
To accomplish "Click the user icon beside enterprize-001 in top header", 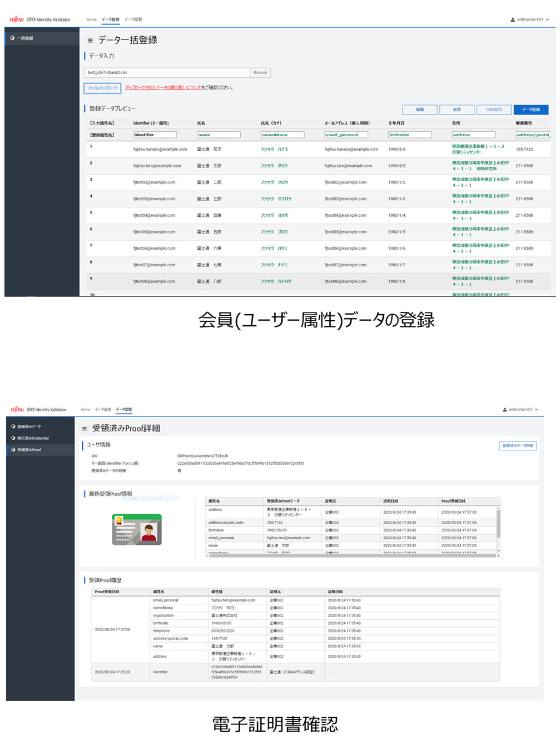I will click(513, 20).
